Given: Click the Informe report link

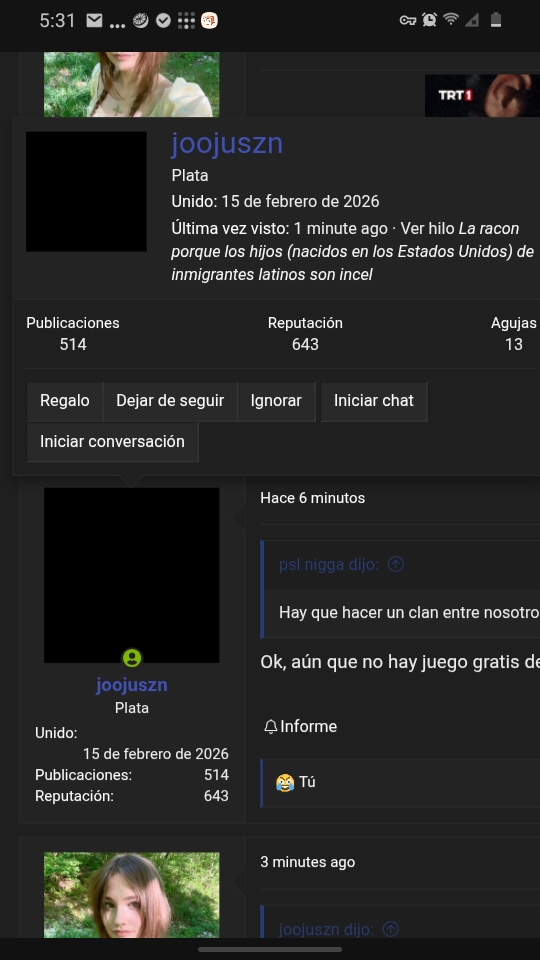Looking at the screenshot, I should point(301,727).
